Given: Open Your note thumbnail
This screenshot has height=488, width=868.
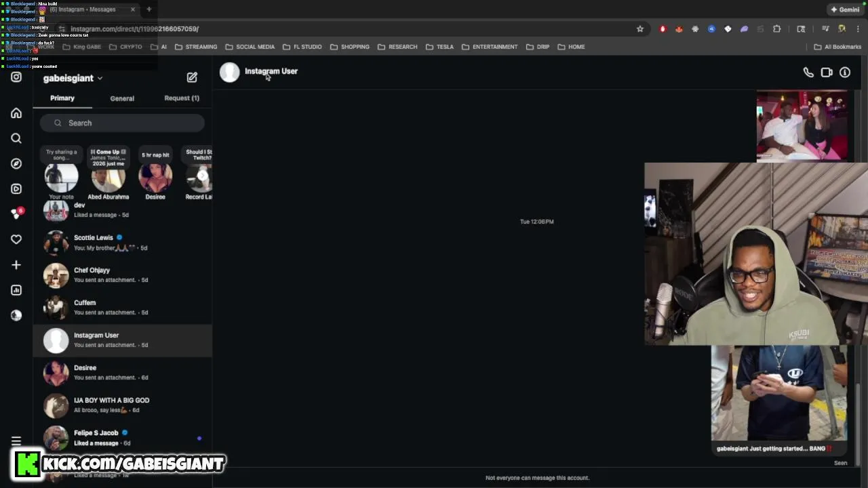Looking at the screenshot, I should [61, 178].
